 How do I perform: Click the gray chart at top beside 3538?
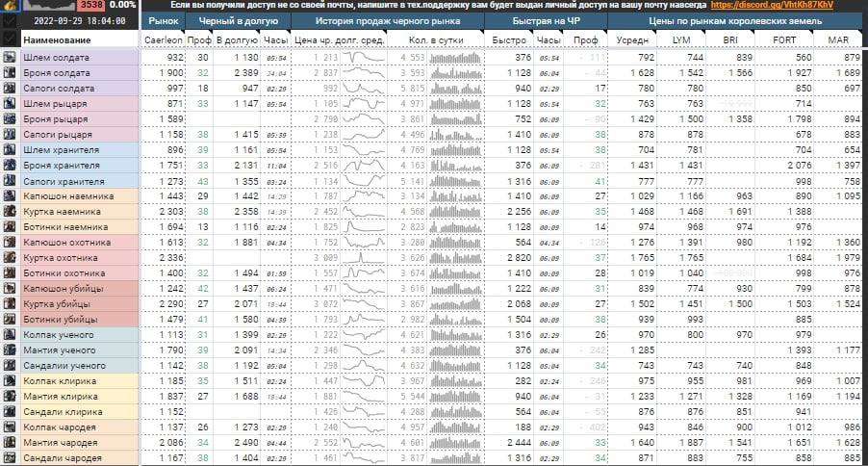(x=49, y=5)
